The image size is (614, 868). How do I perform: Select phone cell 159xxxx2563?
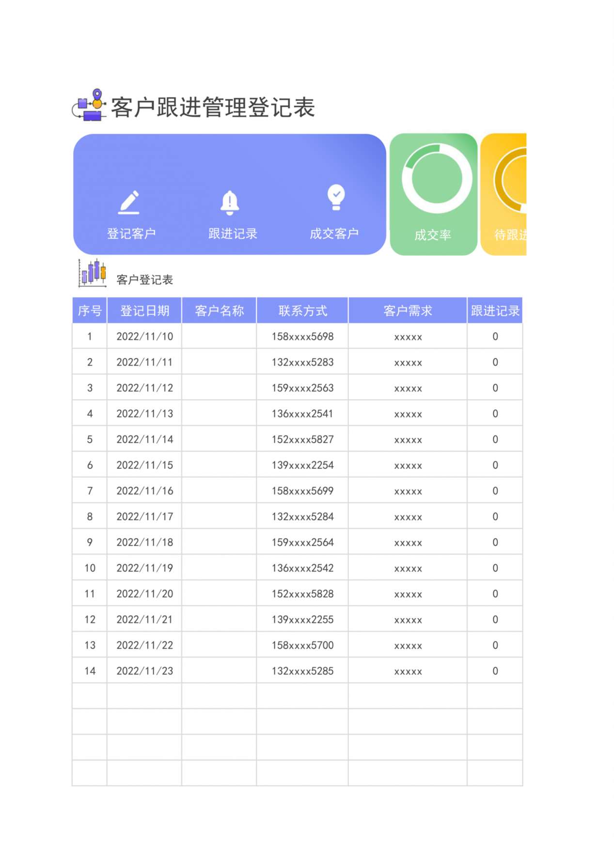(x=302, y=387)
